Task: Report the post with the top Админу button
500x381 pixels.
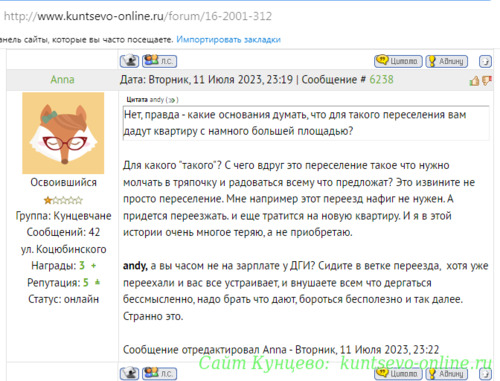Action: click(x=447, y=61)
